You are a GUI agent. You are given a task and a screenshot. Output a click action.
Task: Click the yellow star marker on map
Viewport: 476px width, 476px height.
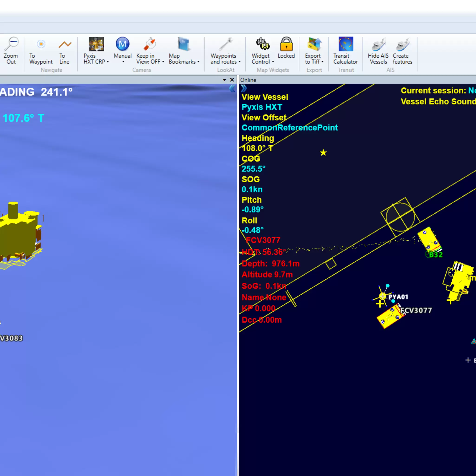click(323, 153)
